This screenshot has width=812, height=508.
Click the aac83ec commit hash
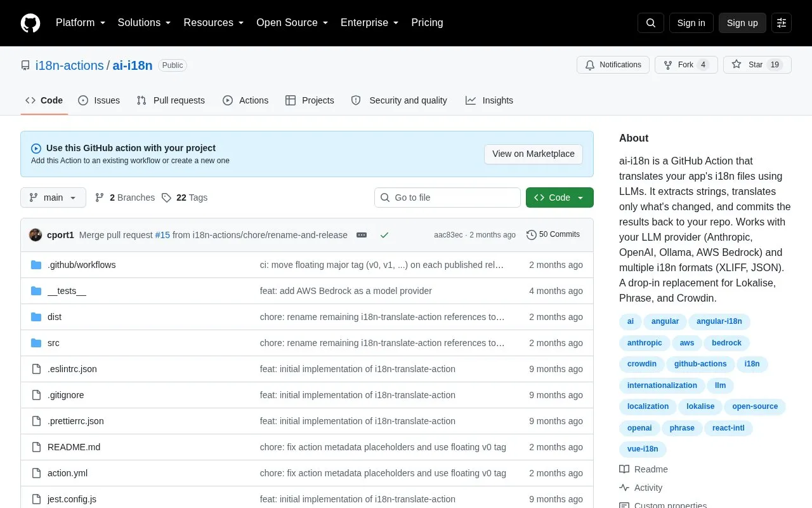point(449,235)
